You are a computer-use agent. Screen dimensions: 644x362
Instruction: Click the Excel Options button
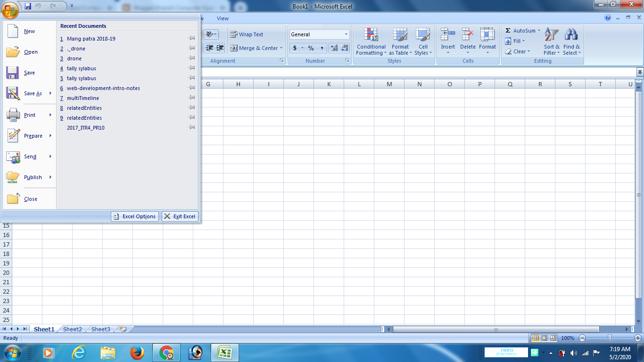pyautogui.click(x=135, y=216)
